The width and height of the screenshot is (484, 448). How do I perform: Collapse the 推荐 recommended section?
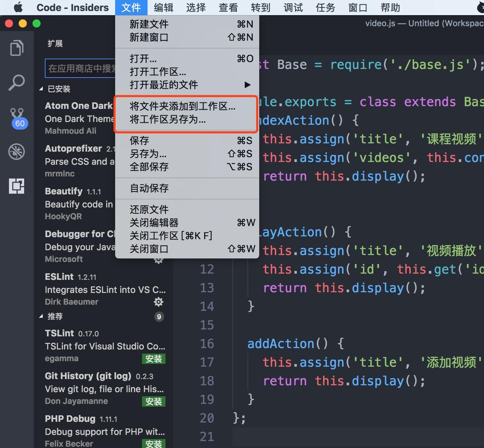click(52, 316)
